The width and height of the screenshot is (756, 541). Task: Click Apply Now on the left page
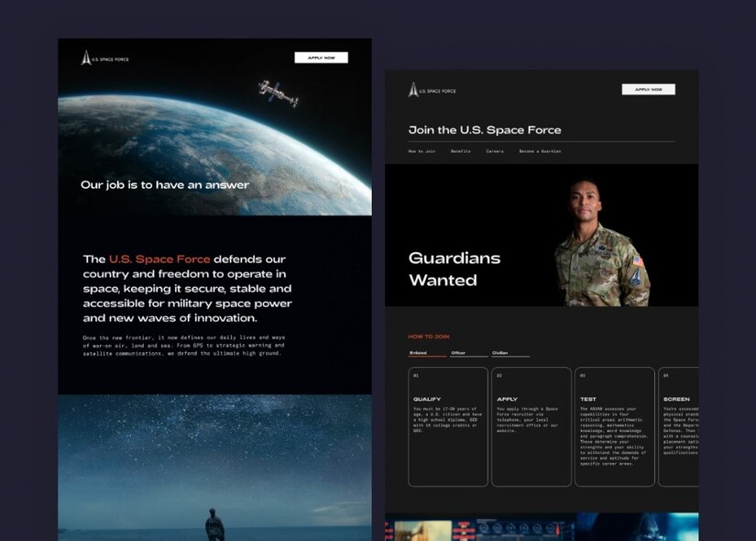pos(321,56)
